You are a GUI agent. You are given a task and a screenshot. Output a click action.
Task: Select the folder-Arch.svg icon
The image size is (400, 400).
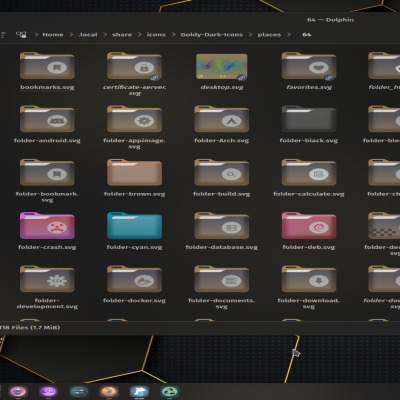point(222,119)
